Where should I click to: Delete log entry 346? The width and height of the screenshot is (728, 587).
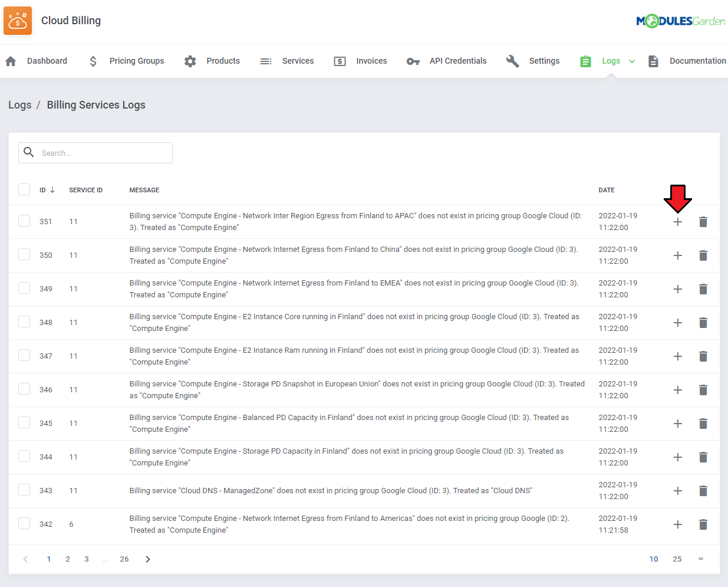[x=703, y=390]
